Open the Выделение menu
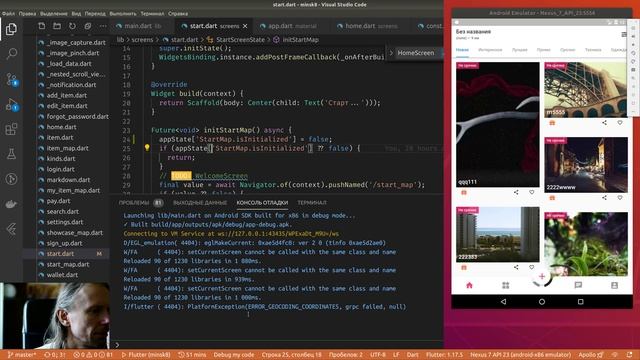Image resolution: width=640 pixels, height=360 pixels. (54, 13)
